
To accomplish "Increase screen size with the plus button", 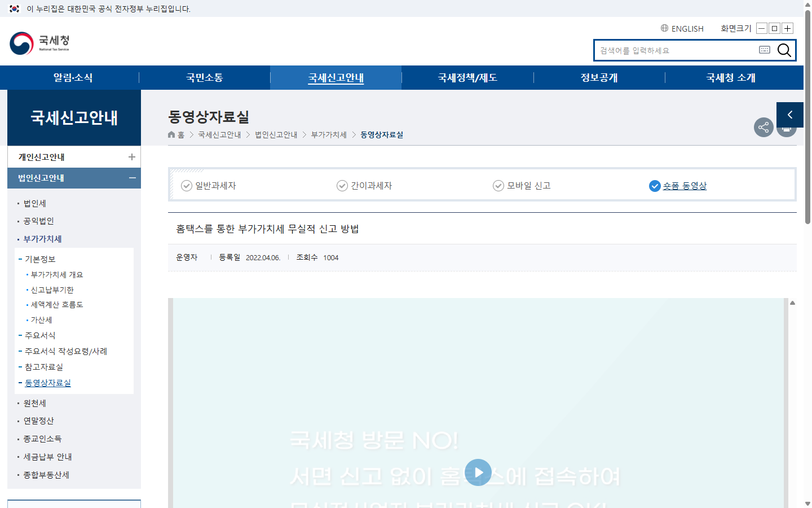I will tap(788, 28).
